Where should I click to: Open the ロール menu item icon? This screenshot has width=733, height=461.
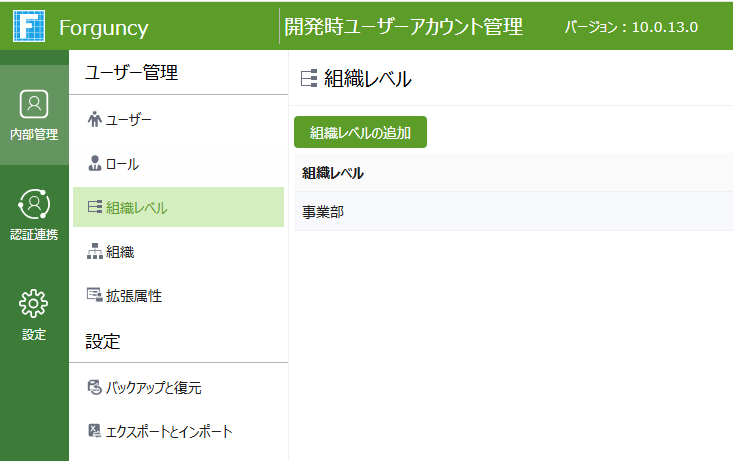click(95, 164)
